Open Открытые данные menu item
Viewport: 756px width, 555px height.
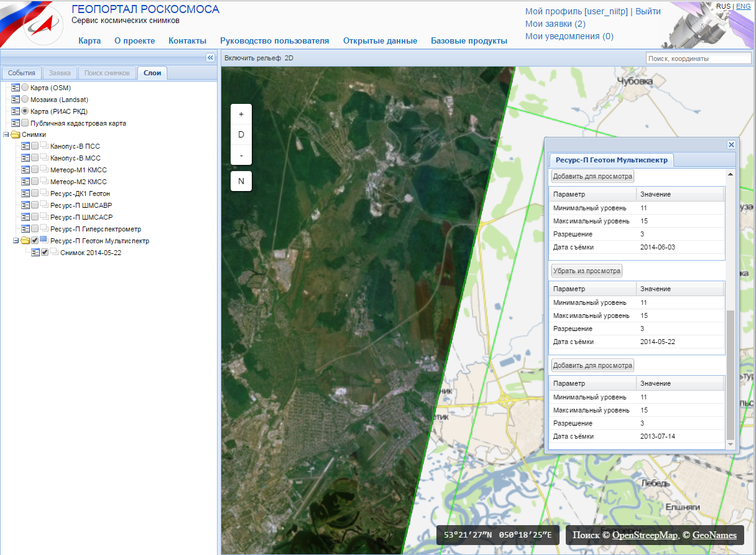click(380, 40)
